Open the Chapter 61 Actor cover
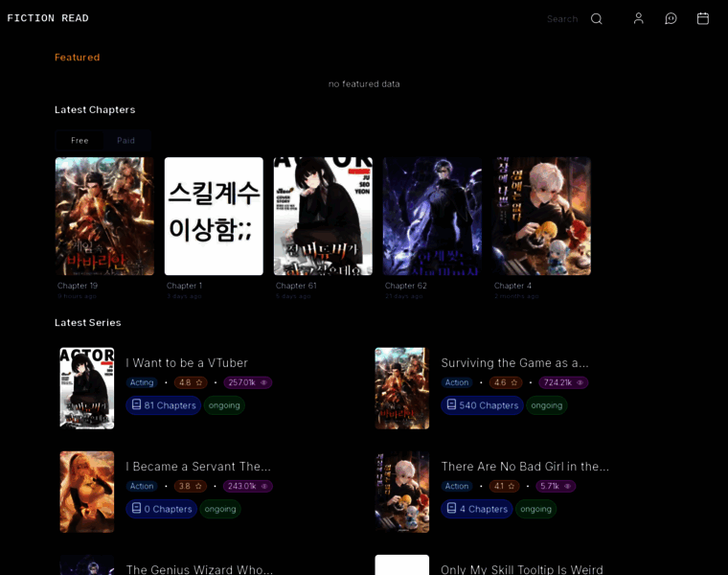The height and width of the screenshot is (575, 728). tap(323, 216)
